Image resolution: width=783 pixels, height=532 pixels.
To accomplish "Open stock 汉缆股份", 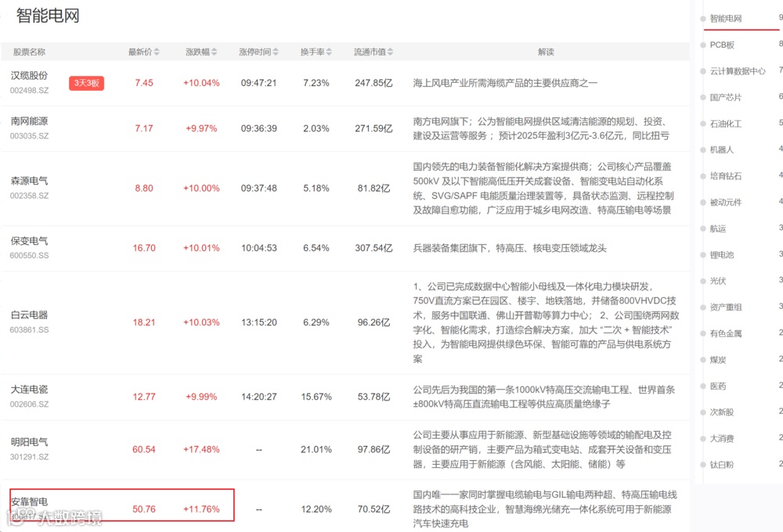I will click(x=30, y=75).
